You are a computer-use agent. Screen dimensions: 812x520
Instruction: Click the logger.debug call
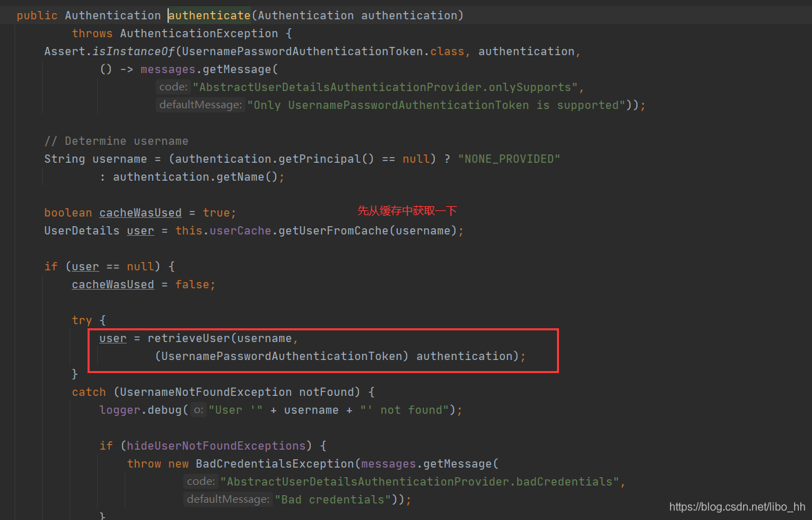click(x=141, y=410)
